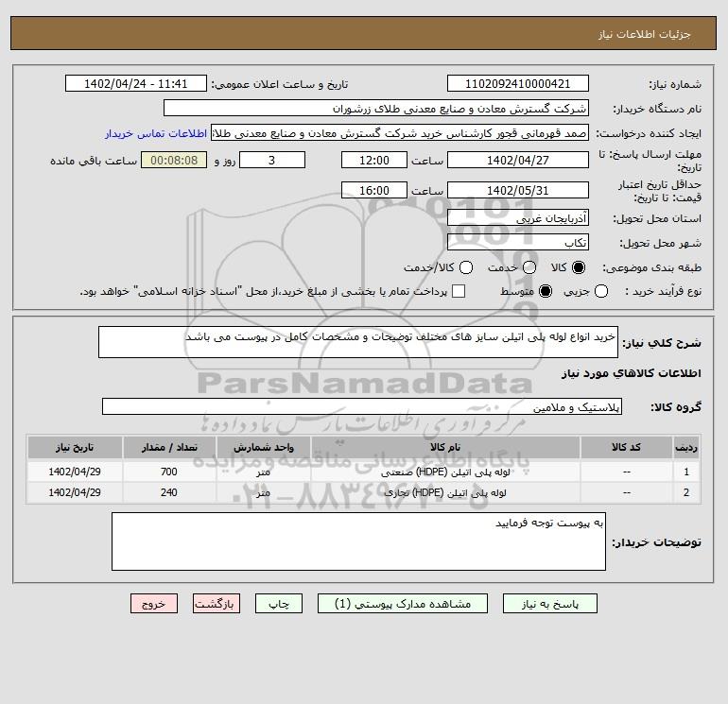Screen dimensions: 728x704
Task: Select row لوله پلی اتیلن (HDPE) صنعتی
Action: (x=364, y=472)
